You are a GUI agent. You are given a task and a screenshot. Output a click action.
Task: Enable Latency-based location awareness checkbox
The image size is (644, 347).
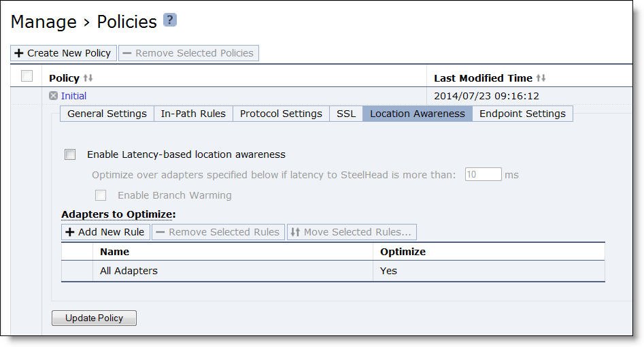[x=70, y=154]
